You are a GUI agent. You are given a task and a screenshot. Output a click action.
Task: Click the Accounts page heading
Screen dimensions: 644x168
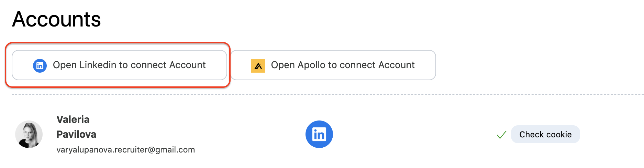[56, 19]
